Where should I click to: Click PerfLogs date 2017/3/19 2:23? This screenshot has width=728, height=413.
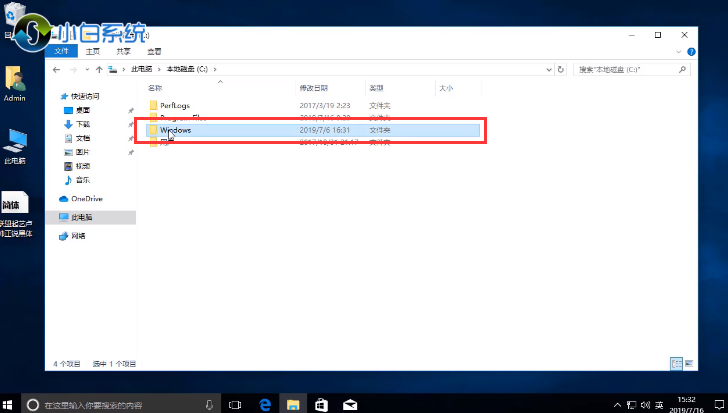coord(325,105)
